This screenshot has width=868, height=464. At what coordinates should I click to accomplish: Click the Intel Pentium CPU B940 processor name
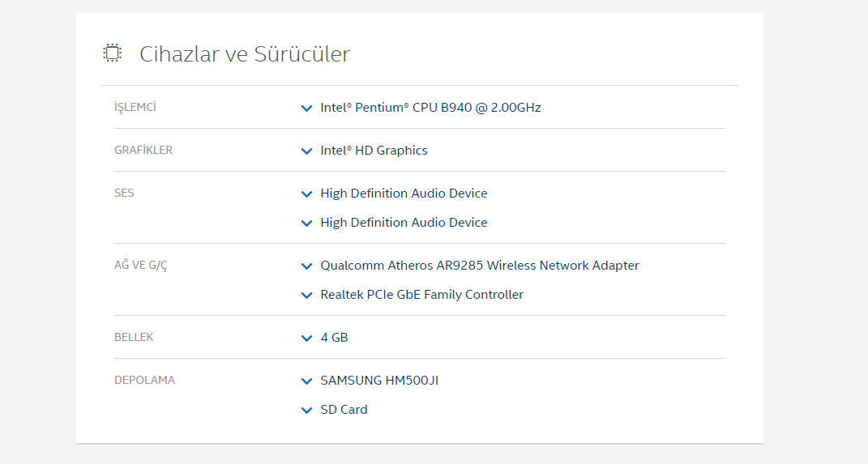(430, 107)
